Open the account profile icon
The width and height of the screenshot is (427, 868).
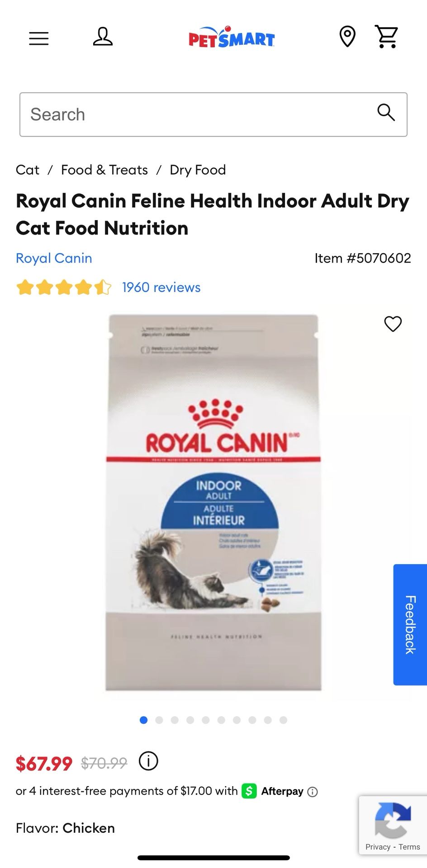click(103, 37)
